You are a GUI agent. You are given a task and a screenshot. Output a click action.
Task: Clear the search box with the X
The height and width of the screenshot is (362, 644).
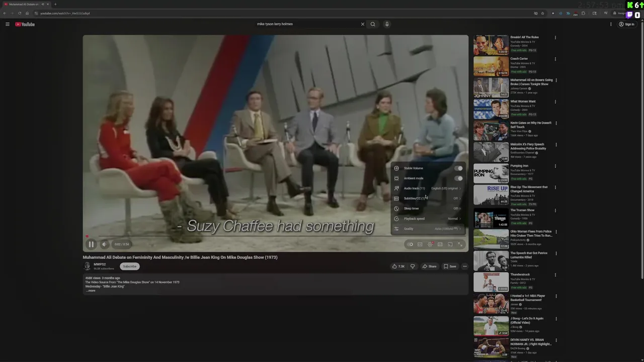(x=362, y=24)
